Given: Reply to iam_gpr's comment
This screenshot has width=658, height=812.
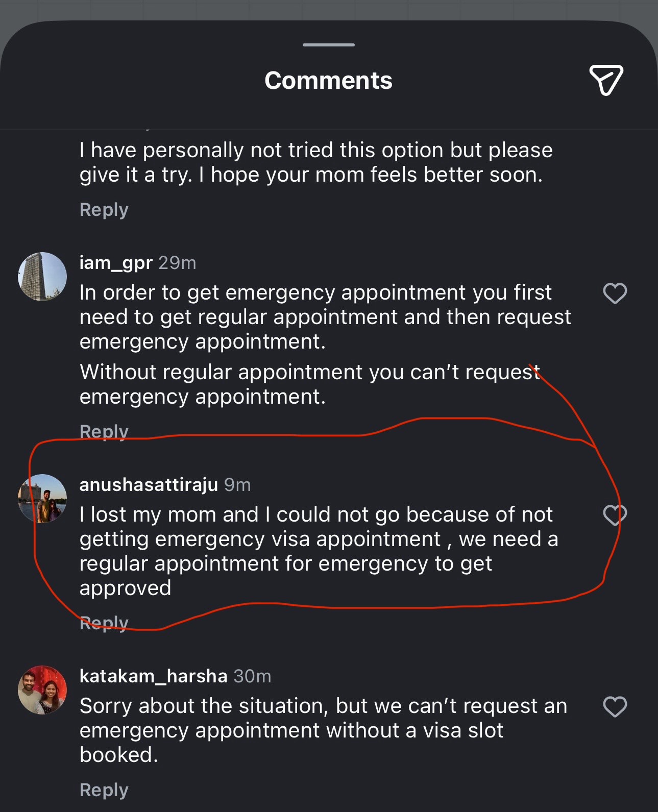Looking at the screenshot, I should [104, 431].
